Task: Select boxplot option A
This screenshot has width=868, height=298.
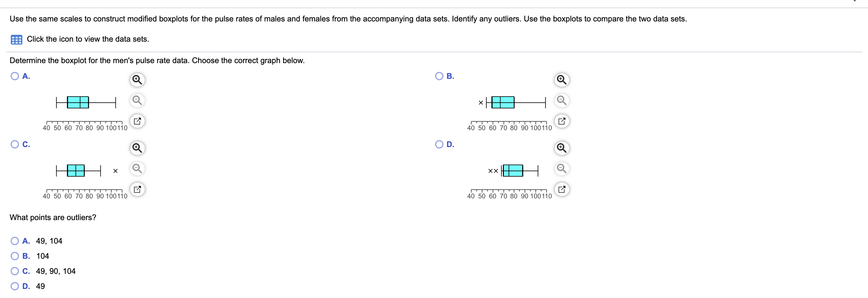Action: pos(15,76)
